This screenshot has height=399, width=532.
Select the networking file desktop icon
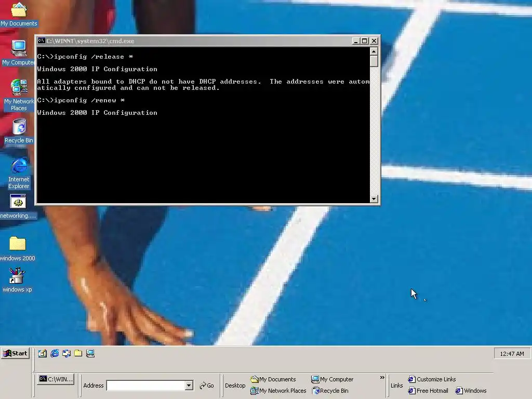pyautogui.click(x=18, y=206)
